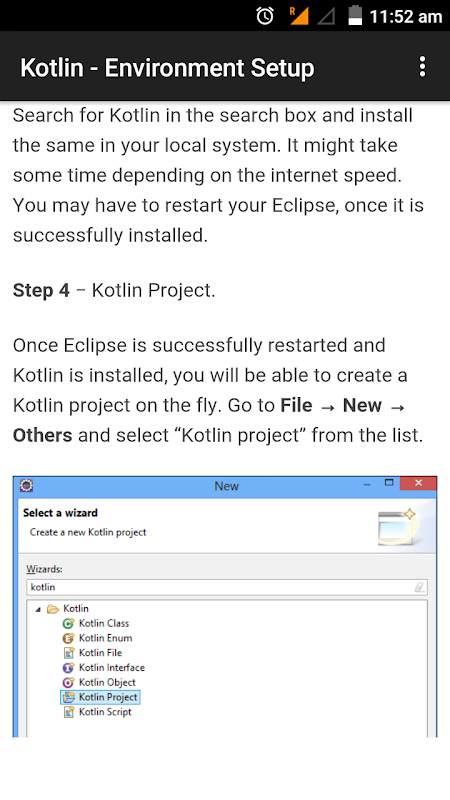Click the Kotlin Class icon
The width and height of the screenshot is (450, 800).
pos(68,623)
